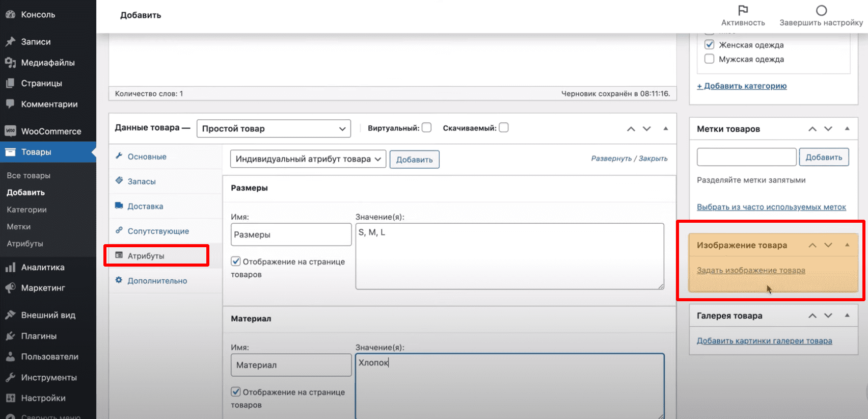
Task: Open Все товары submenu item
Action: (x=29, y=175)
